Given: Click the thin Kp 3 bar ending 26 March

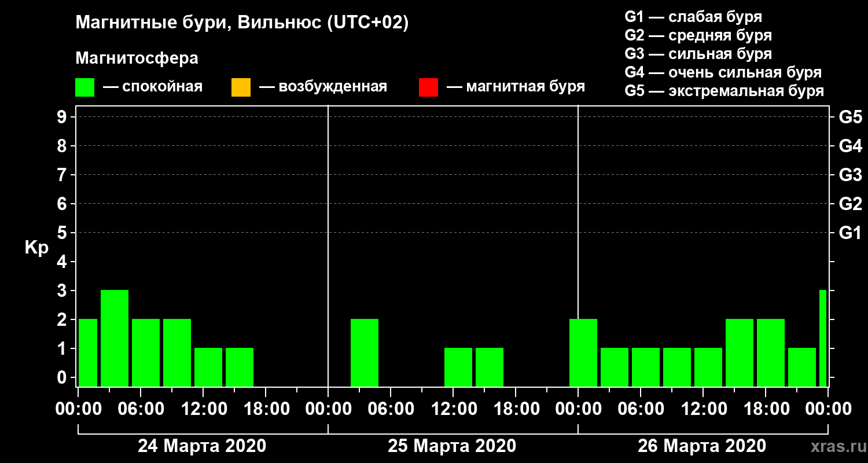Looking at the screenshot, I should pos(823,338).
